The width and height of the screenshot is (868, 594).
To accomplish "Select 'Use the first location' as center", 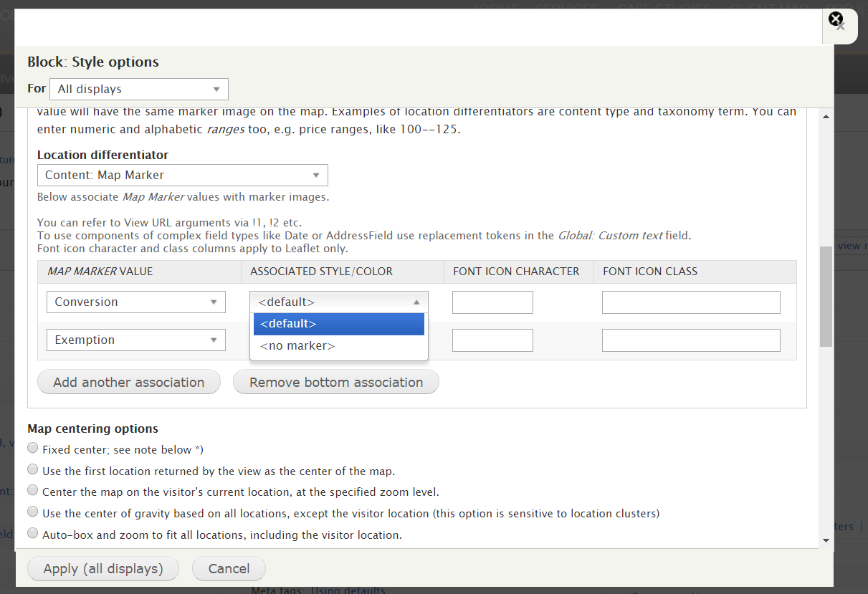I will [x=33, y=470].
